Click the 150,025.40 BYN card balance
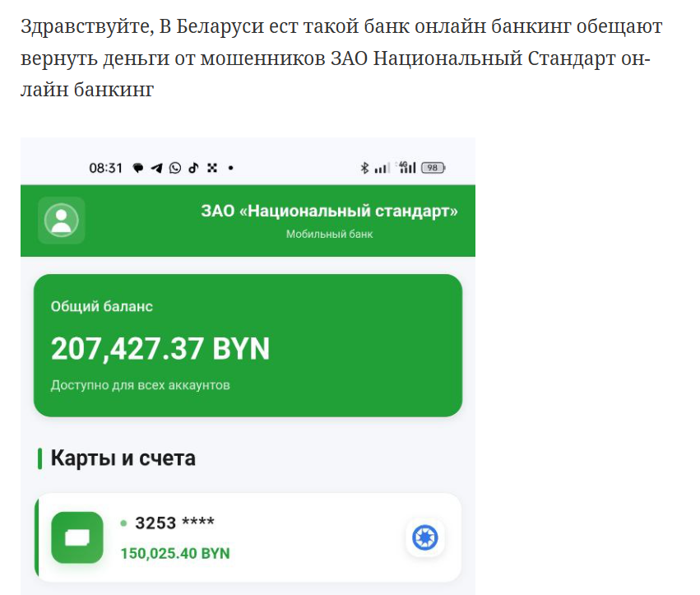 pos(174,553)
